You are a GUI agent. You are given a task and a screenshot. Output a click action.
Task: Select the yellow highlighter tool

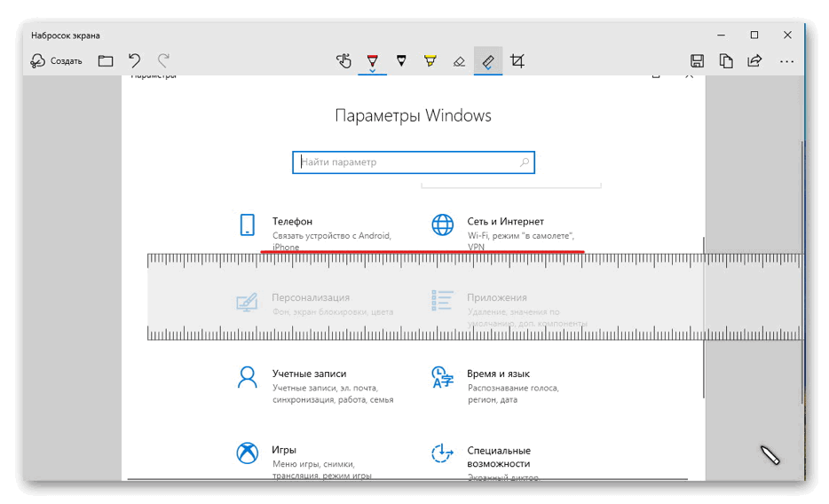coord(430,60)
